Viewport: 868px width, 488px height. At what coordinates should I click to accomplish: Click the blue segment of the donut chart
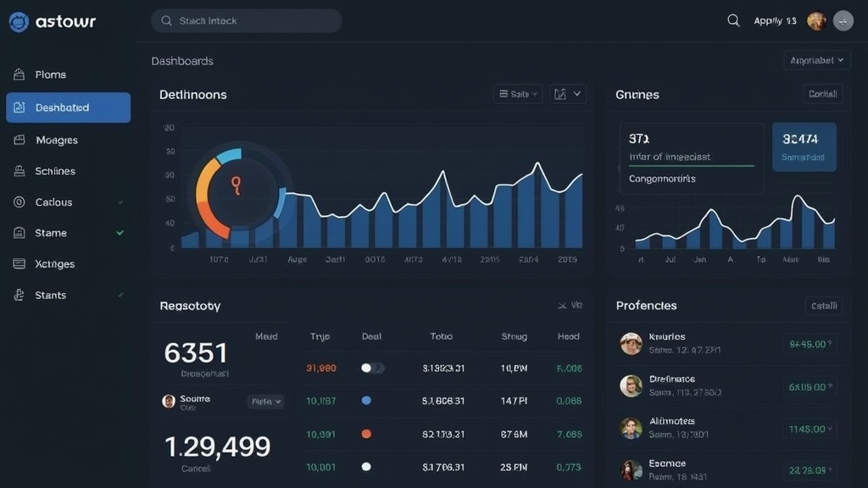[229, 156]
